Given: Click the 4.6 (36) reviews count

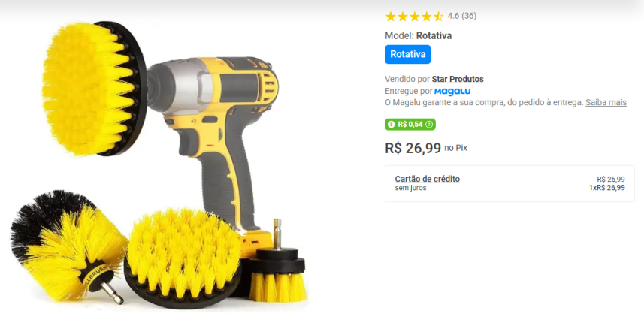Looking at the screenshot, I should click(461, 16).
